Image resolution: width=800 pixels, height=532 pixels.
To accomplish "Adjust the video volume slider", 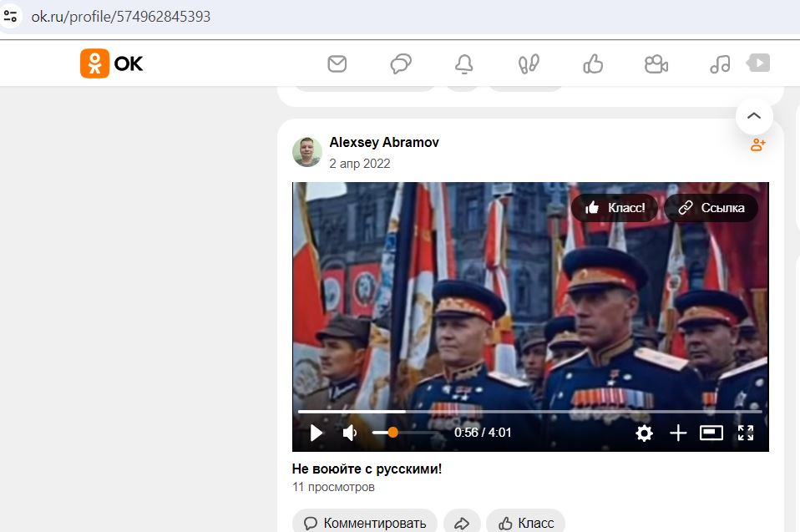I will click(x=406, y=433).
